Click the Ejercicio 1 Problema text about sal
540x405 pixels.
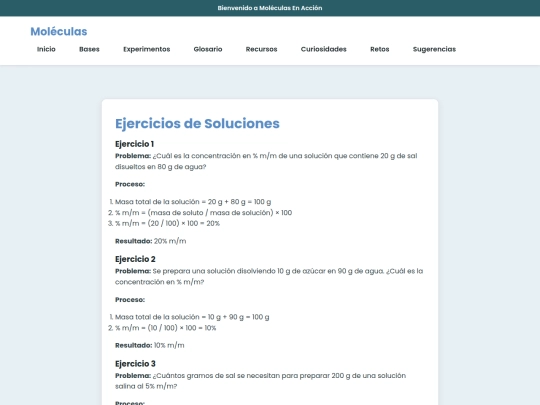coord(266,161)
